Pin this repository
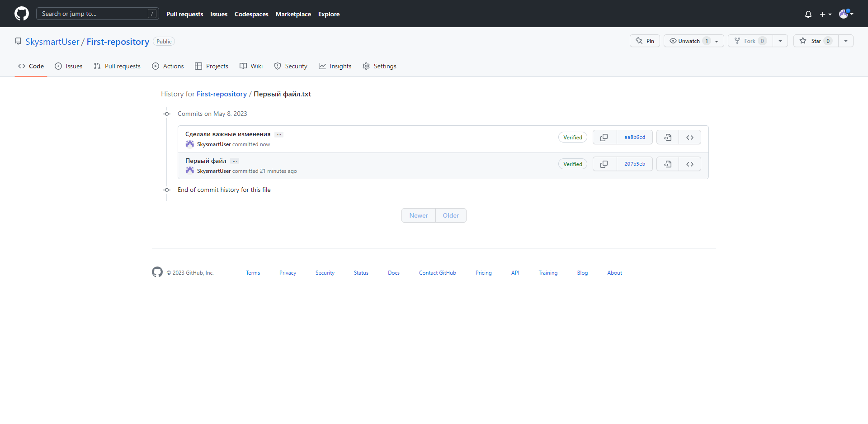868x424 pixels. pos(645,41)
